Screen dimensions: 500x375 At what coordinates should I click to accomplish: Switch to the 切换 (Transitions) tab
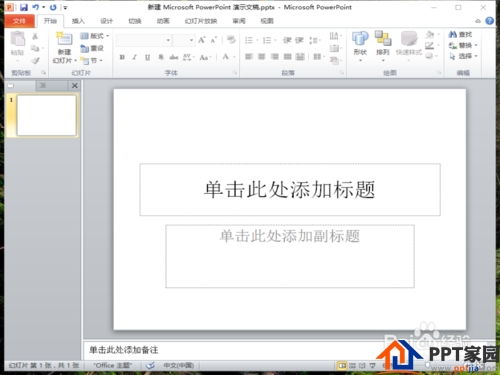click(135, 21)
